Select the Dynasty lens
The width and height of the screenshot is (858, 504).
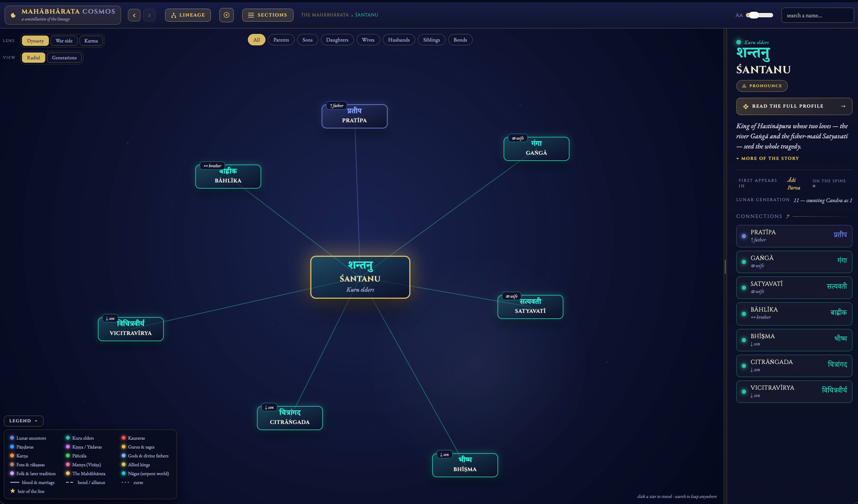click(x=35, y=41)
